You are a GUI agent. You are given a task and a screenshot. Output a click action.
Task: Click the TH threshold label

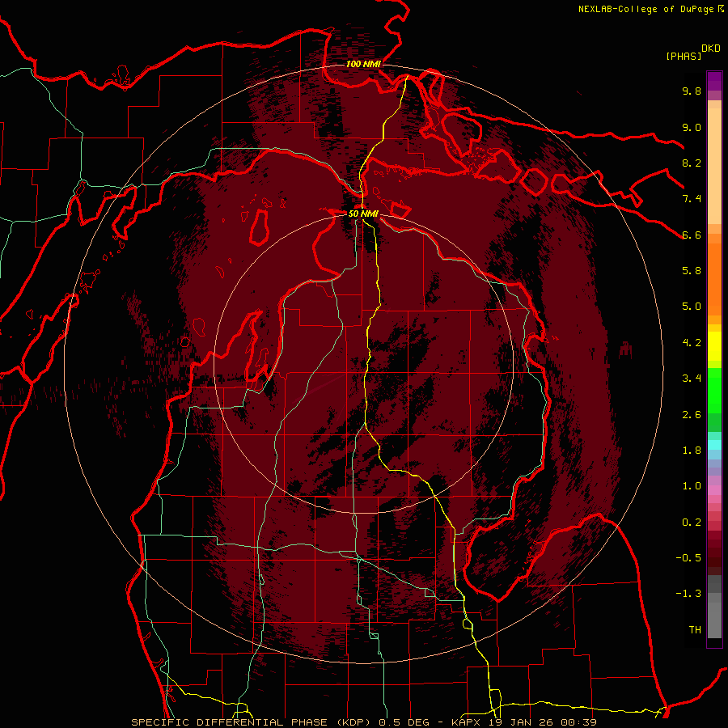point(695,630)
